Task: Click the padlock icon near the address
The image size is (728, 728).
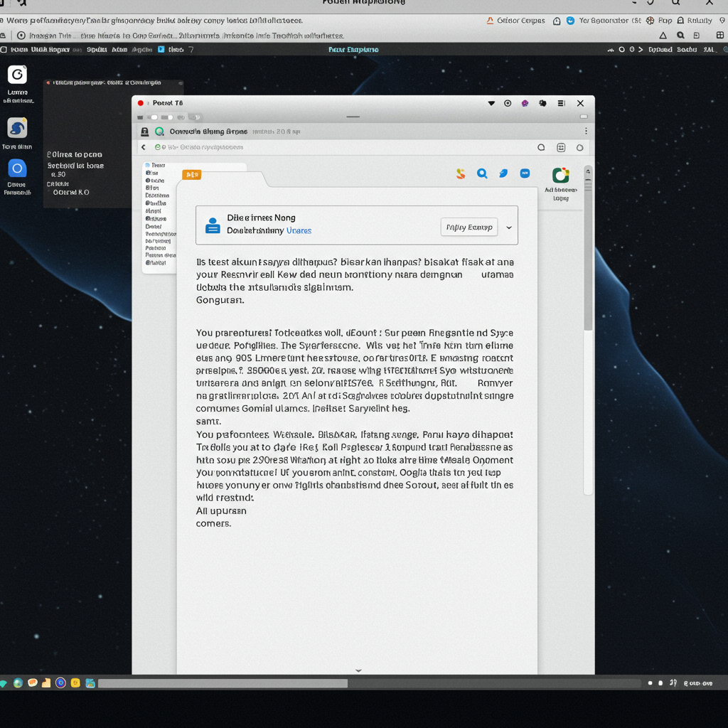Action: 145,132
